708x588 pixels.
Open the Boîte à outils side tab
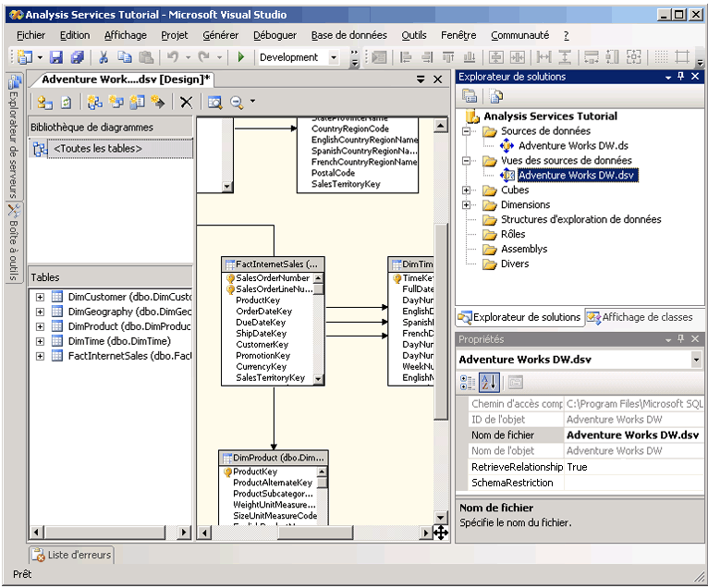coord(14,242)
